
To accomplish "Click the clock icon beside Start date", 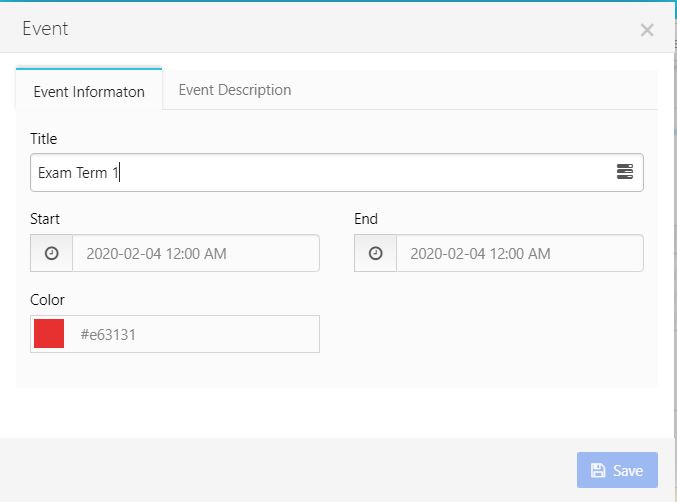I will pyautogui.click(x=51, y=253).
